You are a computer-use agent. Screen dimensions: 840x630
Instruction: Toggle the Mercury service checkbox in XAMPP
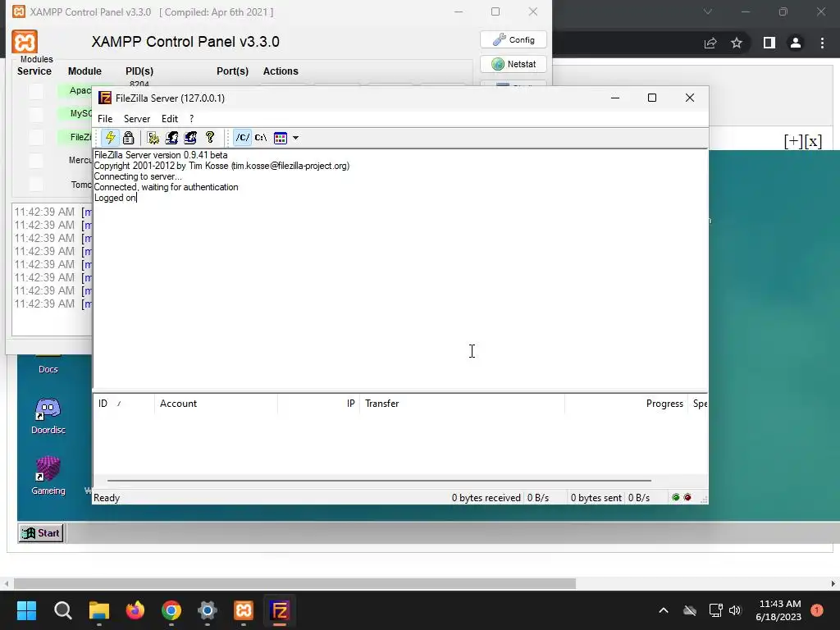coord(36,160)
